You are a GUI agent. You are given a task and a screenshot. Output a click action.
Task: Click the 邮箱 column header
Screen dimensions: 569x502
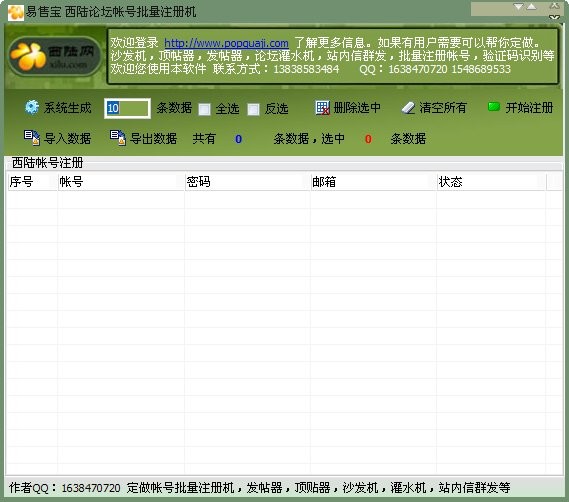click(373, 182)
